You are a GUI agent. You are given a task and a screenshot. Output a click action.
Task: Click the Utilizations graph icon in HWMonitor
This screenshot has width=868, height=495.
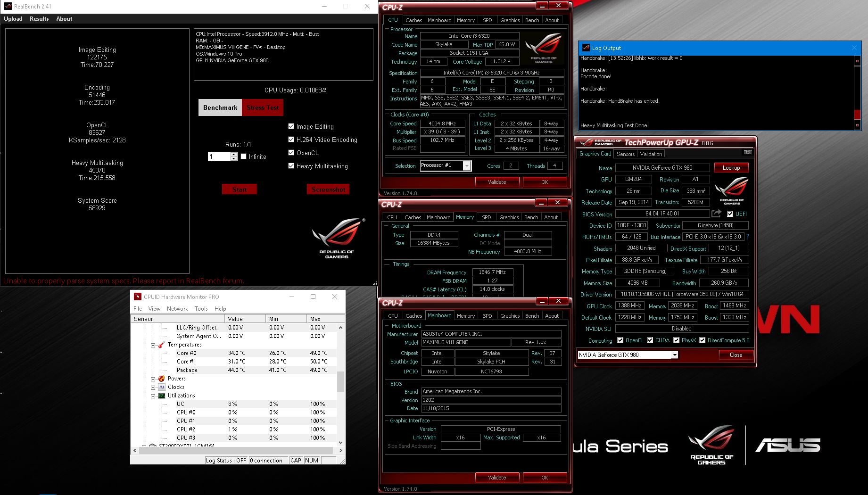click(162, 396)
